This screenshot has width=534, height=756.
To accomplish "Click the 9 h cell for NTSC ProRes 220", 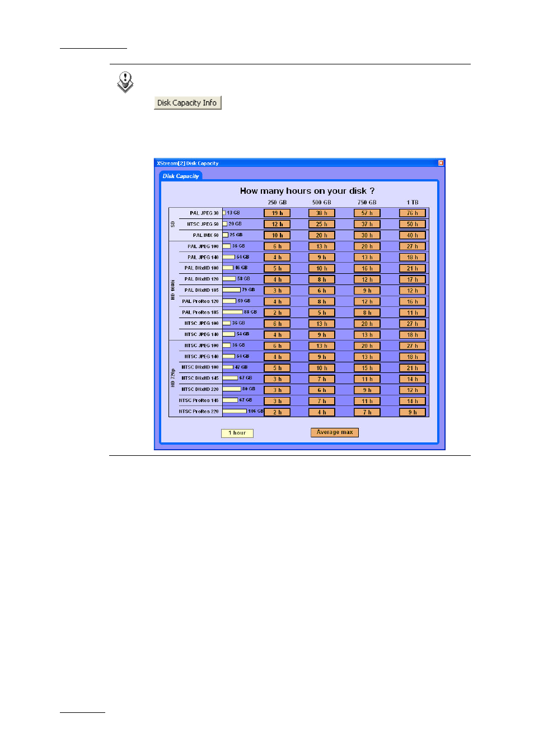I will [x=413, y=412].
